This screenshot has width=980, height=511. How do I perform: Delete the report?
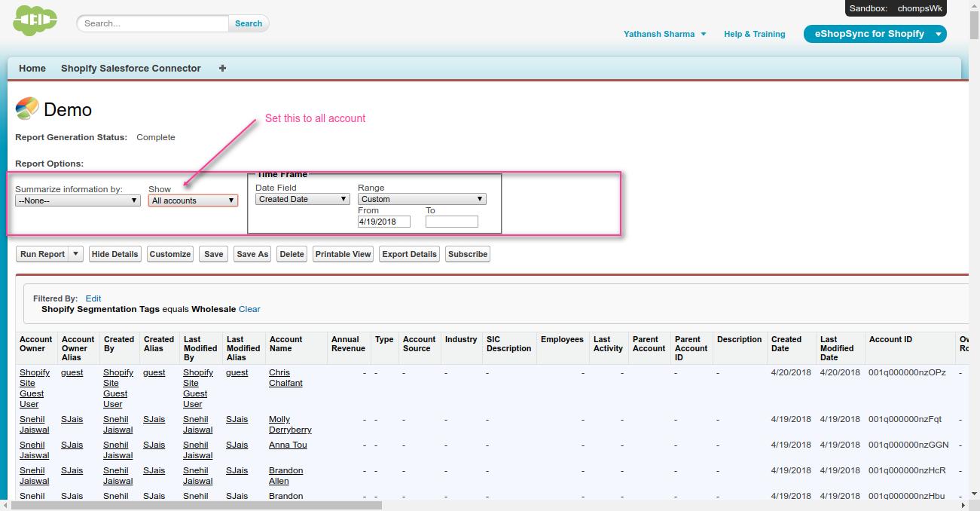pos(292,254)
